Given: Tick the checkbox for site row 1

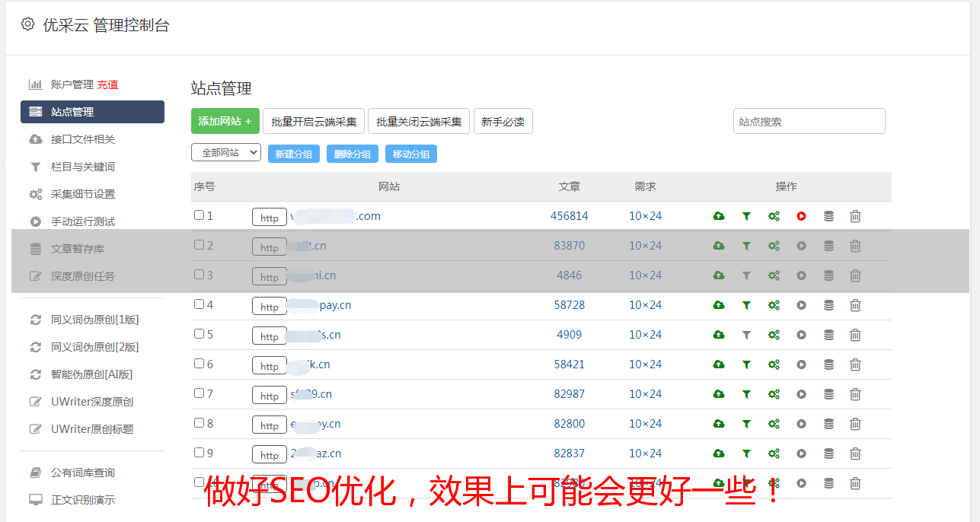Looking at the screenshot, I should [x=199, y=215].
